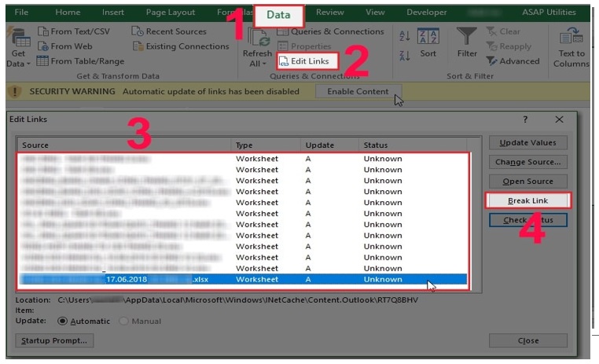Viewport: 599px width, 364px height.
Task: Open the Data ribbon tab
Action: [278, 14]
